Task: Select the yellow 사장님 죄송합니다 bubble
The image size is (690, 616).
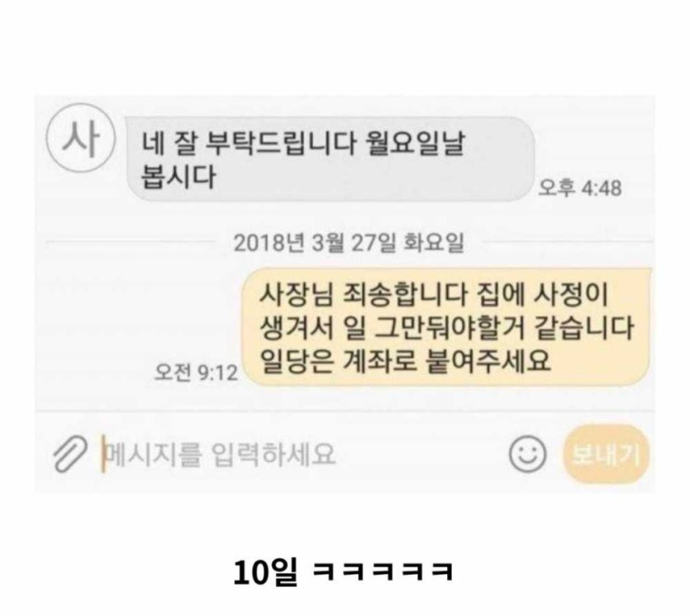Action: click(x=447, y=328)
